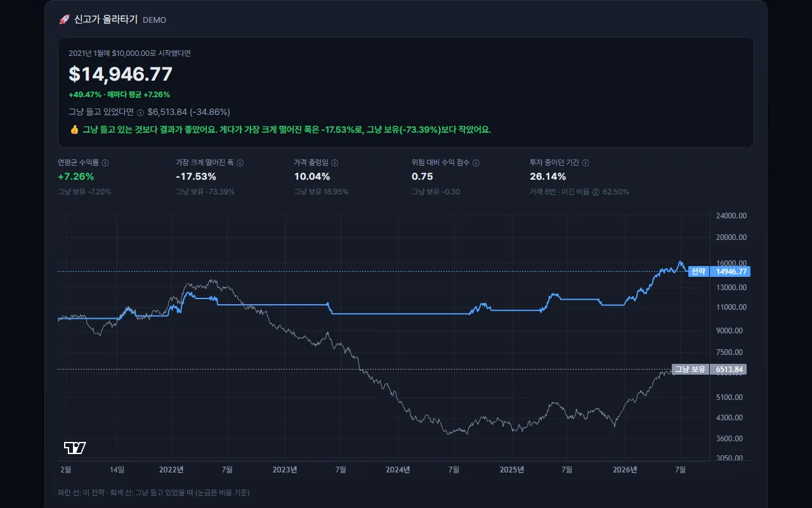The height and width of the screenshot is (508, 812).
Task: Open the info tooltip icon for 연평균 수익률
Action: [x=105, y=163]
